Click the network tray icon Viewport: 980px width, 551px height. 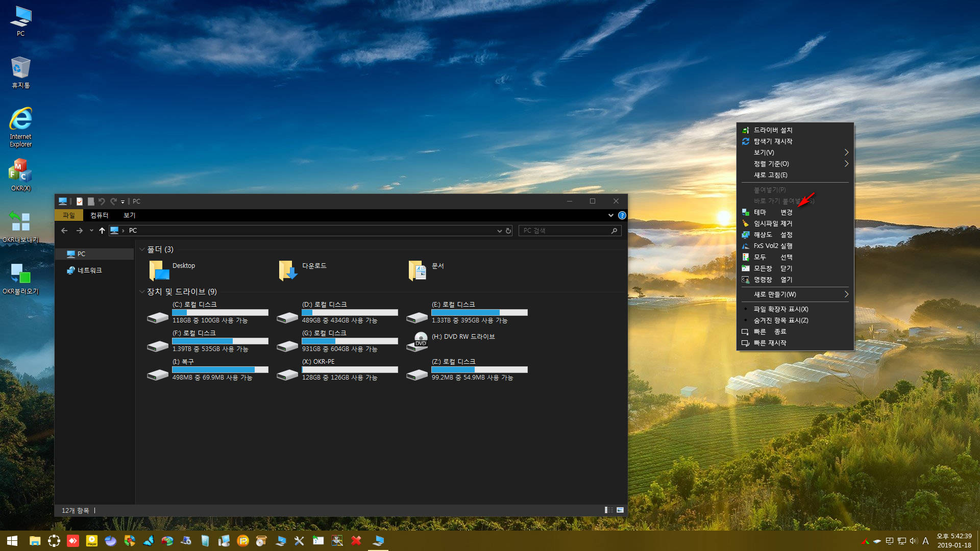click(x=901, y=541)
